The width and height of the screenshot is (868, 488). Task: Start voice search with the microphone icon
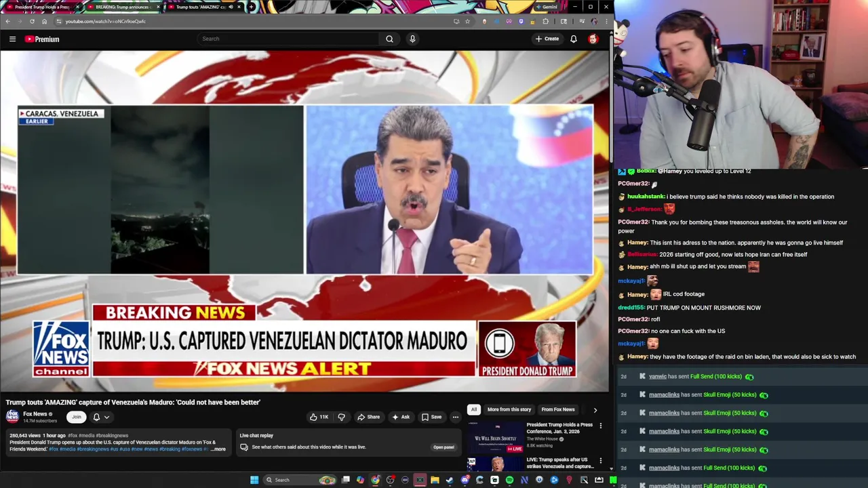(x=412, y=39)
